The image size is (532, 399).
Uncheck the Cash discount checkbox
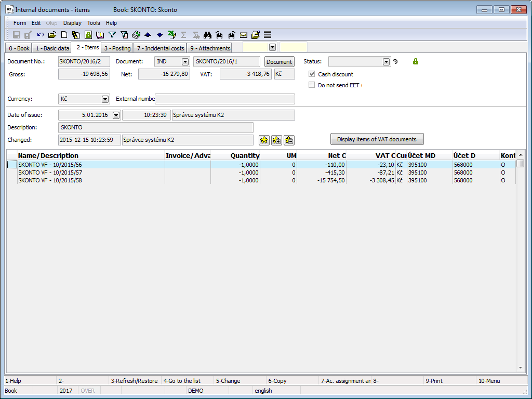pos(312,74)
